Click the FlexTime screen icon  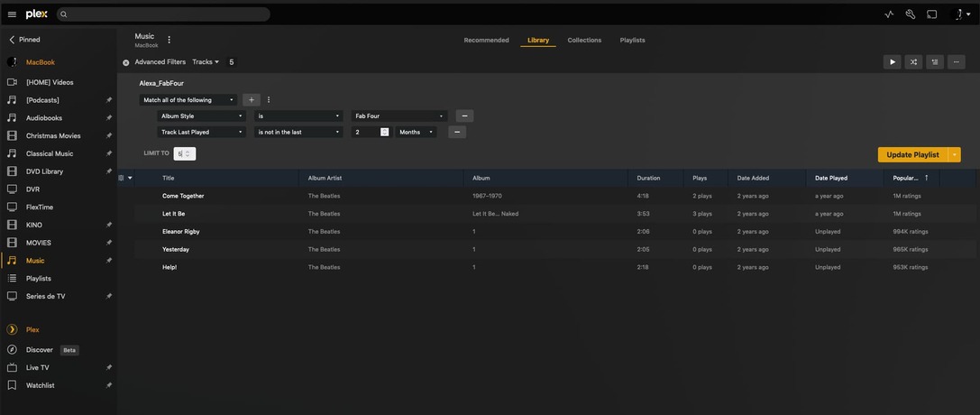point(12,207)
